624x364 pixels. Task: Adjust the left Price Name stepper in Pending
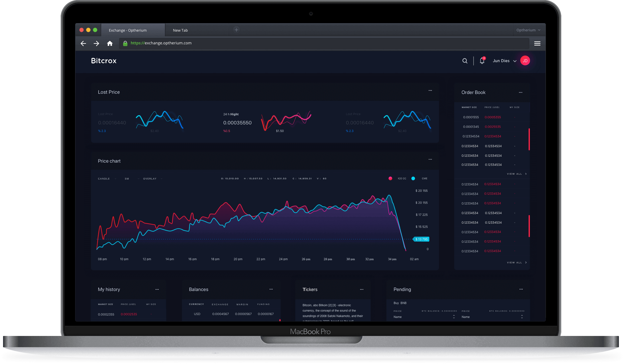[x=454, y=317]
